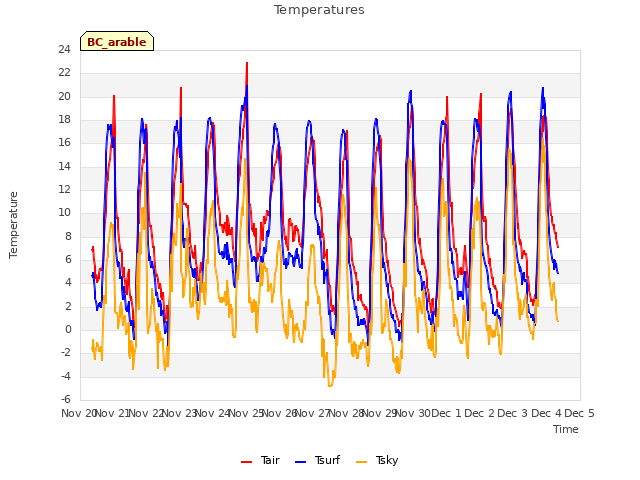The image size is (640, 480).
Task: Click the orange Tsky minimum near -5 on Nov 27
Action: click(330, 385)
